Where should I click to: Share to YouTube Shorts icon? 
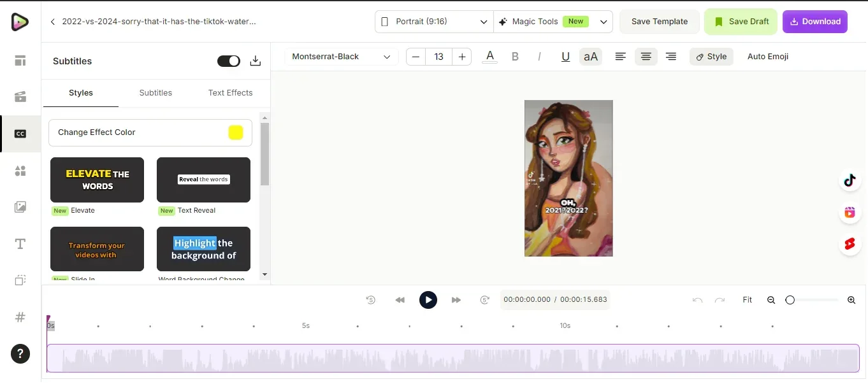coord(850,244)
